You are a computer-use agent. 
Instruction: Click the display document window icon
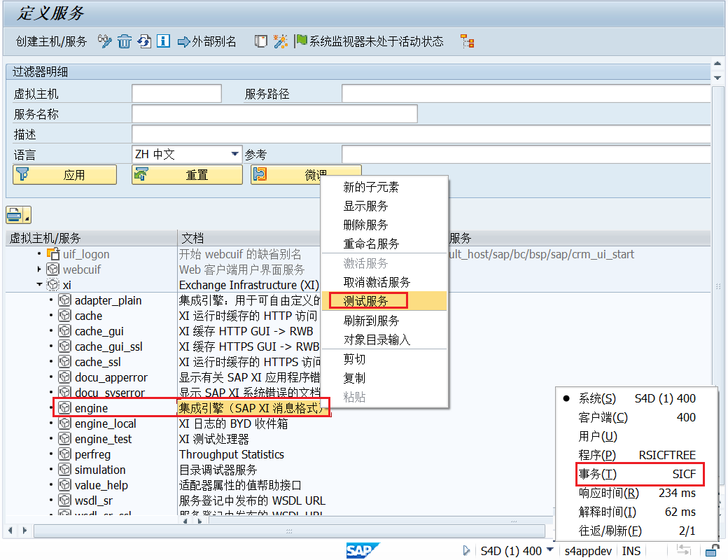(261, 41)
